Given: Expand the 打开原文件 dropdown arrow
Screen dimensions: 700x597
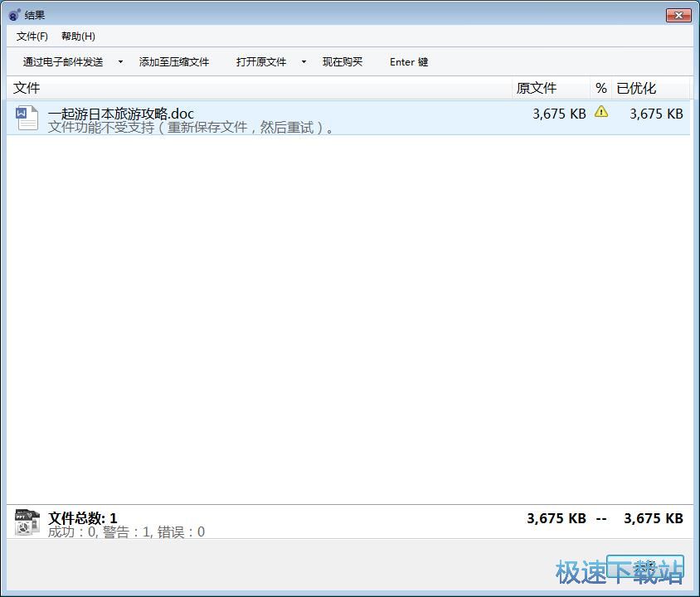Looking at the screenshot, I should [x=304, y=62].
